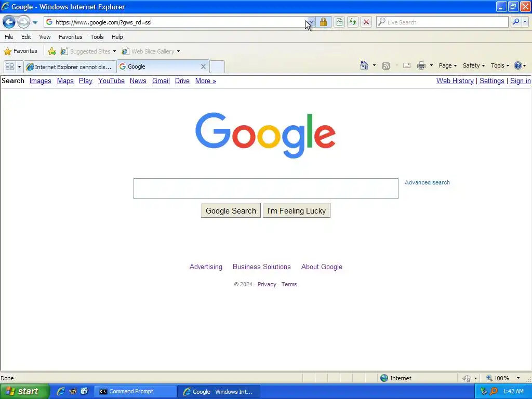Open the File menu
The height and width of the screenshot is (399, 532).
[9, 37]
